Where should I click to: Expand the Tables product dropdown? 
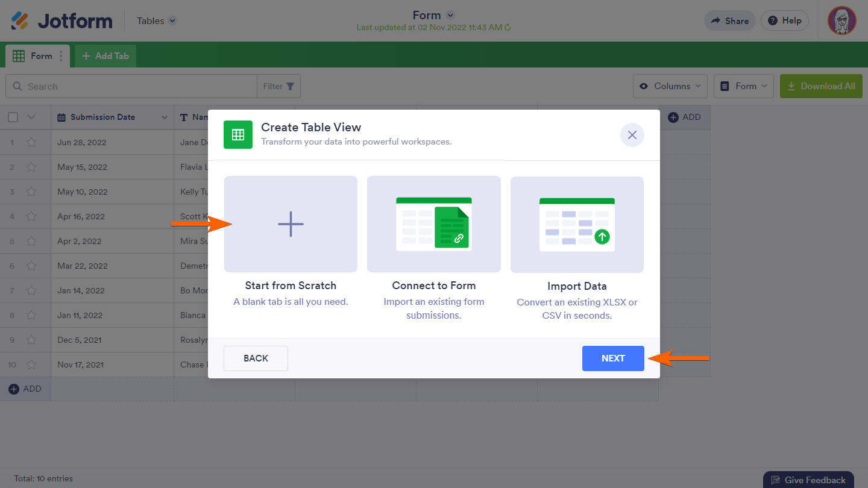172,21
